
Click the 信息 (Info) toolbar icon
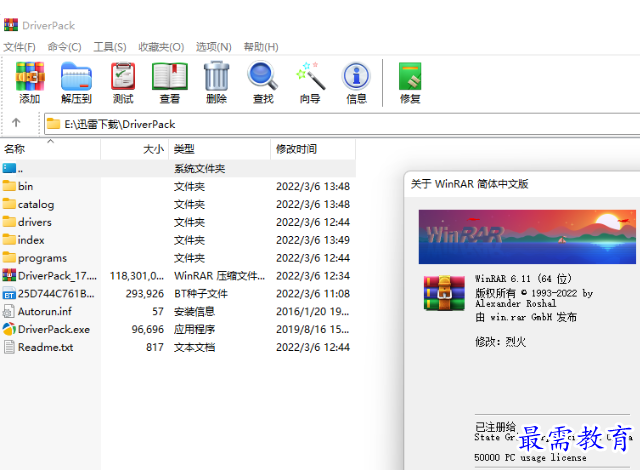[356, 77]
